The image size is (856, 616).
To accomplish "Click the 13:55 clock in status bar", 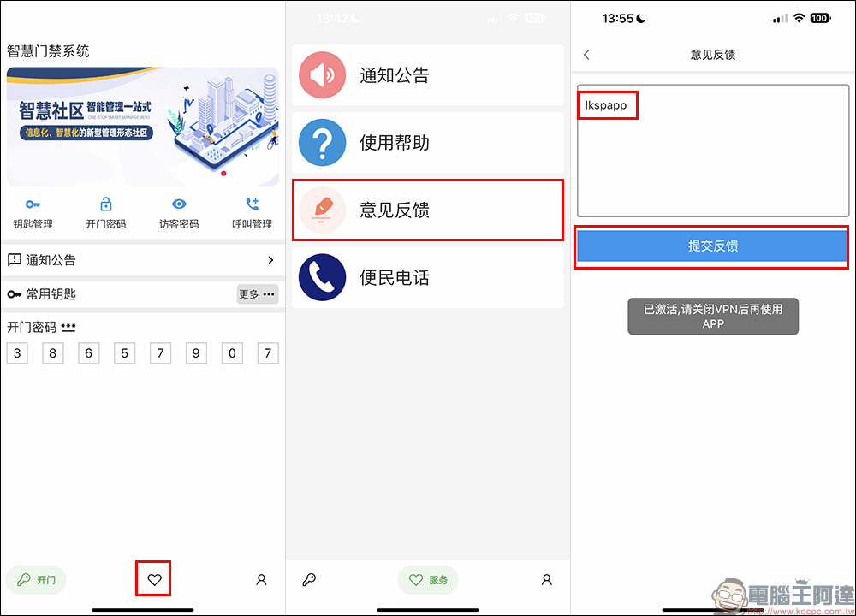I will [x=617, y=19].
